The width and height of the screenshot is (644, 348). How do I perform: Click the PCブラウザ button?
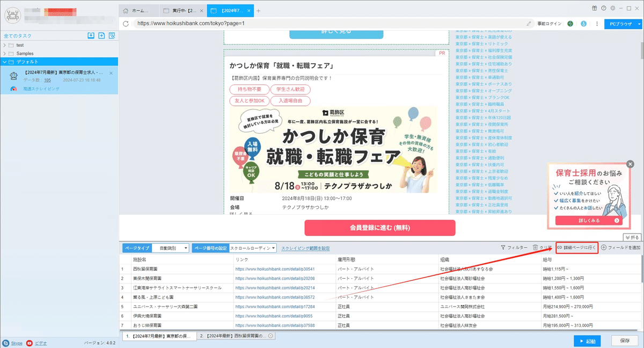[x=620, y=24]
